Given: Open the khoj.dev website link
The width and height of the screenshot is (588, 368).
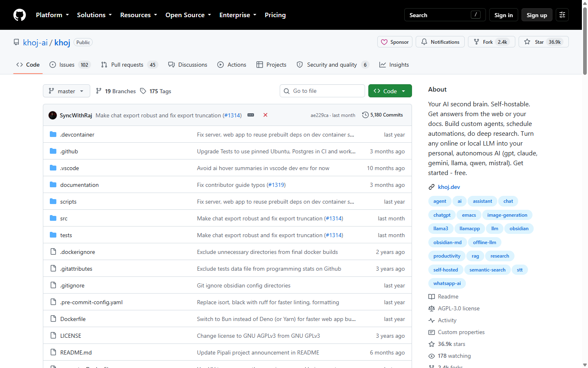Looking at the screenshot, I should (x=449, y=187).
